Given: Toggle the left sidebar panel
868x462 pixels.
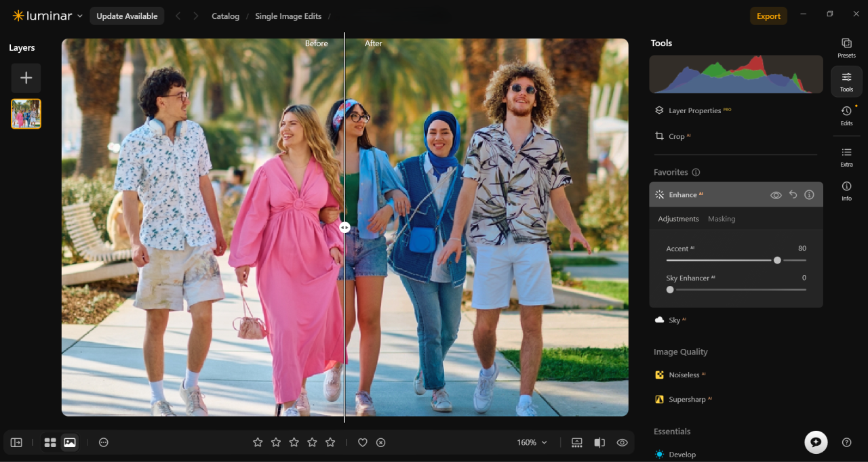Looking at the screenshot, I should [16, 442].
